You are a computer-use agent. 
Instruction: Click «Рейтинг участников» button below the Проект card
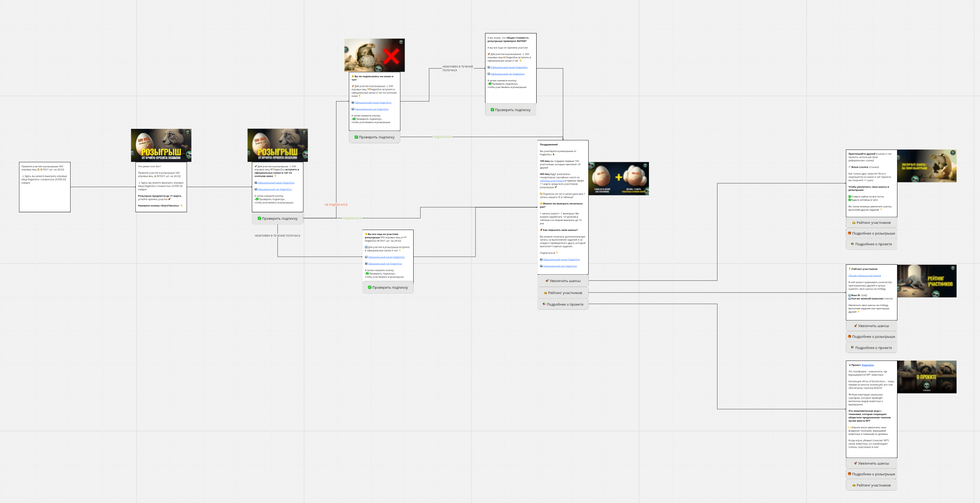871,485
